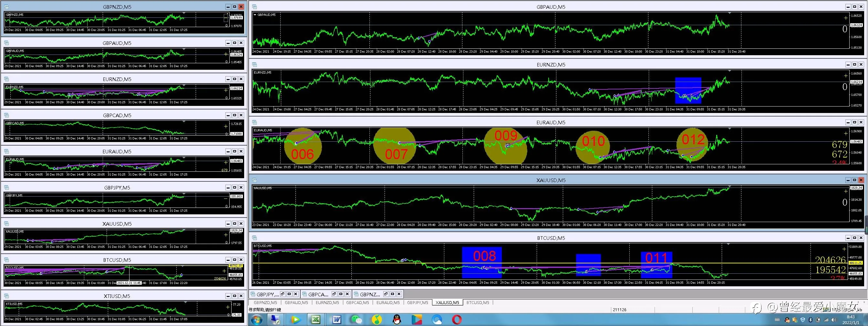The width and height of the screenshot is (868, 326).
Task: Select the active XAUUSD,M5 chart tab
Action: tap(448, 303)
